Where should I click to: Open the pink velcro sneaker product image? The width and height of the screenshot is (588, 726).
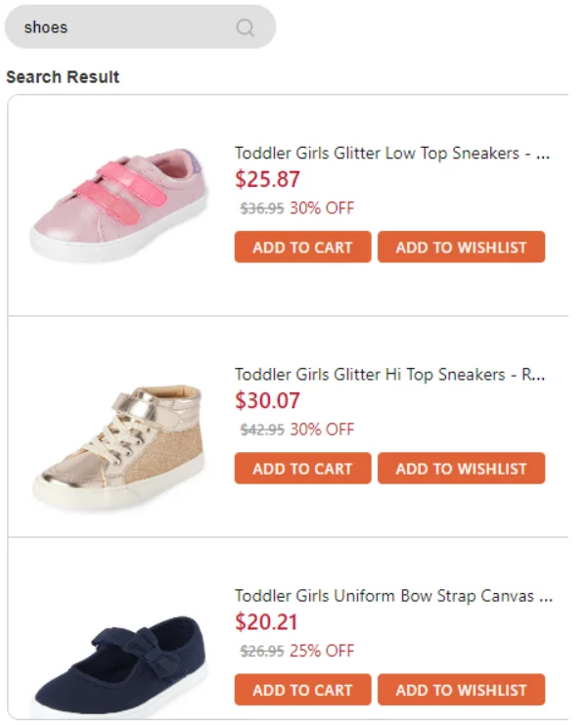click(x=119, y=204)
